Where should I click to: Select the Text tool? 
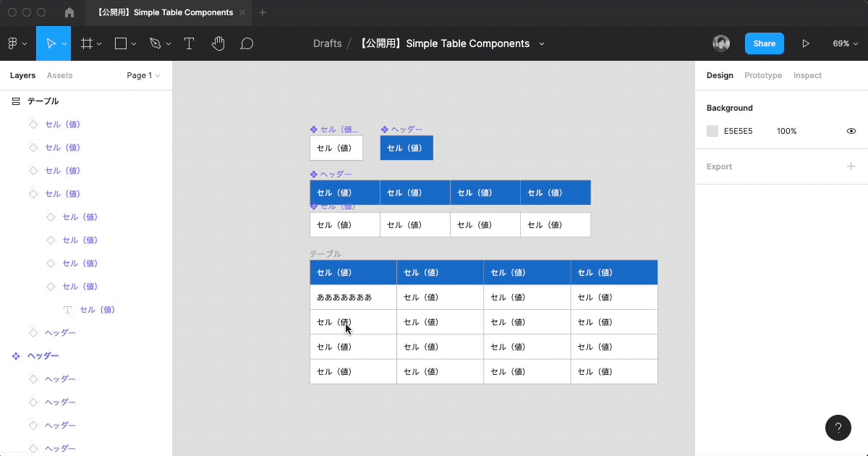click(x=189, y=43)
